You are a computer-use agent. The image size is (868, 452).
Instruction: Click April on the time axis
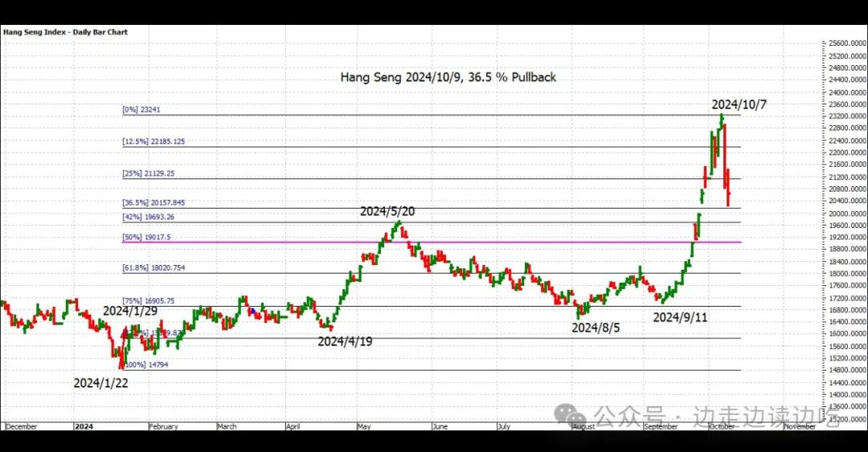tap(293, 426)
